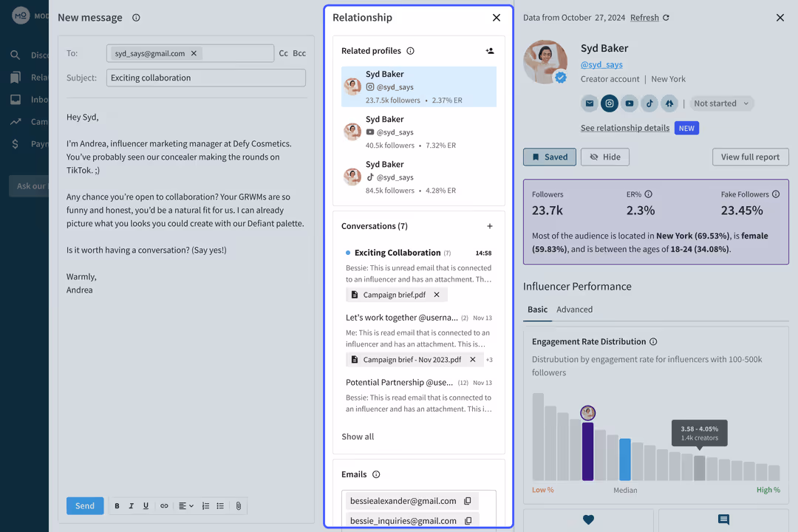Open the text alignment dropdown
Screen dimensions: 798x532
185,506
